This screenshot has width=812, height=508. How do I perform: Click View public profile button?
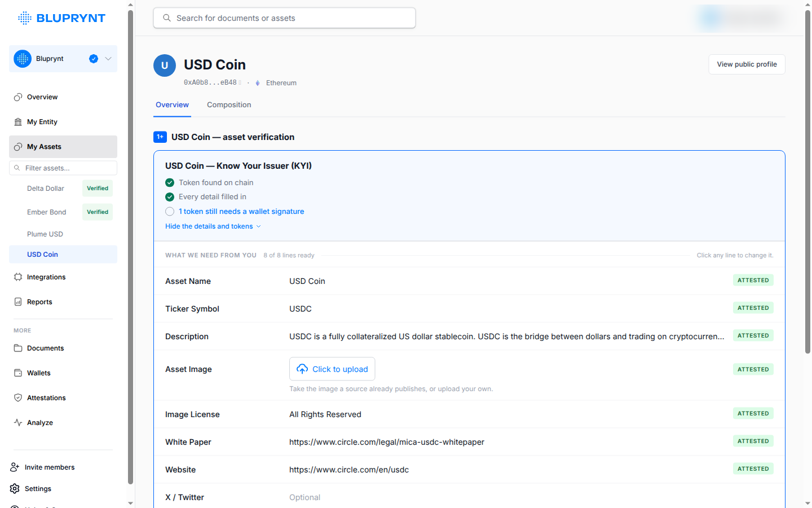(747, 64)
